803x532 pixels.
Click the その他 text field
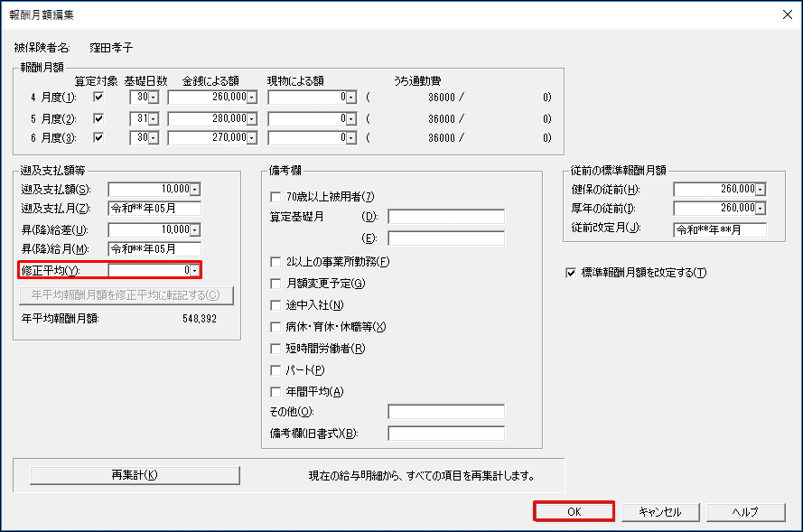click(445, 412)
